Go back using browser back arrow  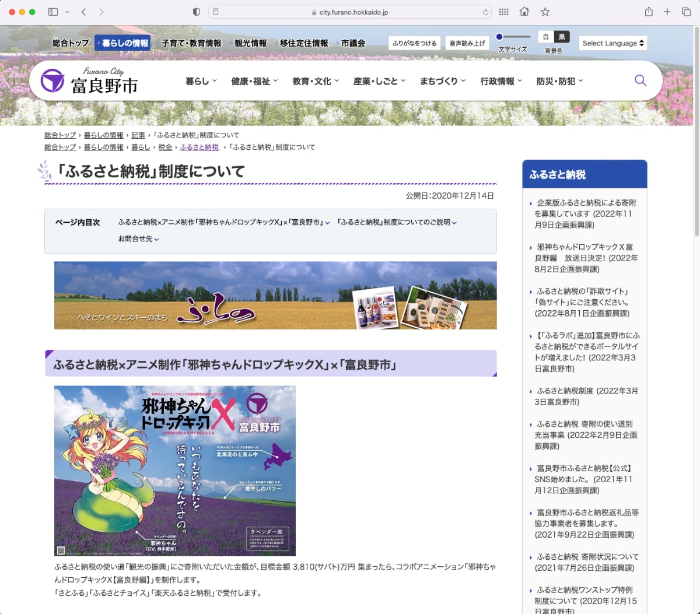(84, 12)
